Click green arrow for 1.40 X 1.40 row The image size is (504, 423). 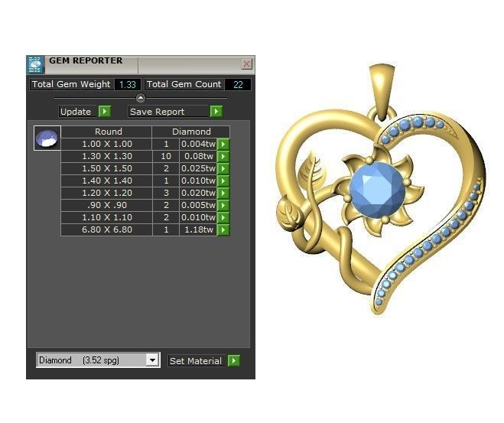pyautogui.click(x=223, y=181)
